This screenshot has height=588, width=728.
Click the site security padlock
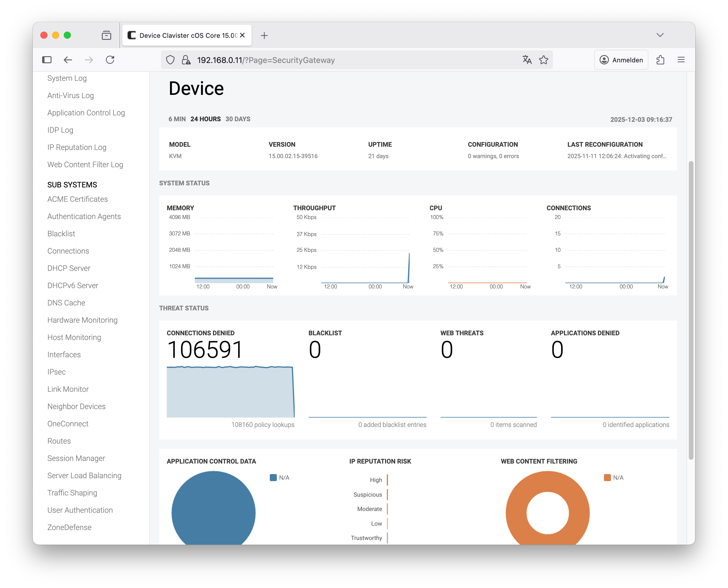[x=186, y=60]
